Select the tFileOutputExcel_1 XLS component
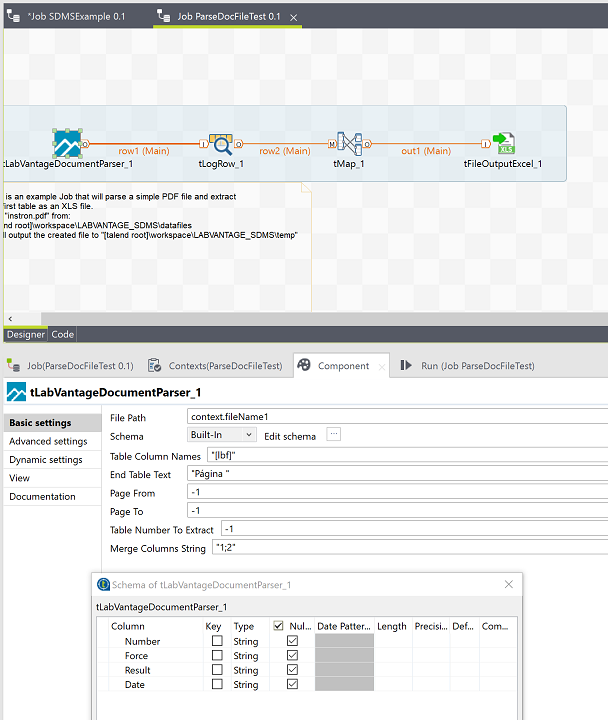The image size is (608, 720). click(504, 143)
